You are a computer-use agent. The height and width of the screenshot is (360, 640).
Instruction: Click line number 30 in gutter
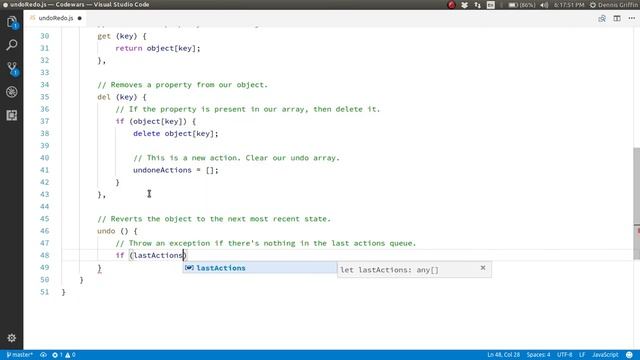[x=44, y=36]
